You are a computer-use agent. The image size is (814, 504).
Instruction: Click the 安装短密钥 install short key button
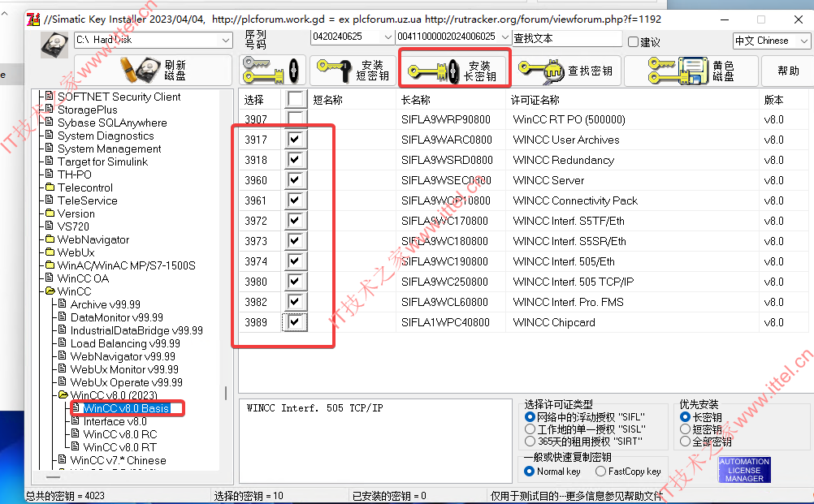[354, 70]
